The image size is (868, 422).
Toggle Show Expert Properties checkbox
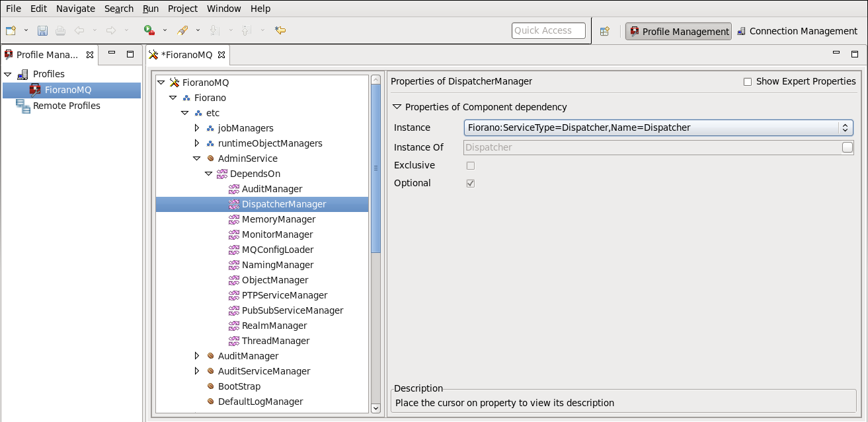[x=748, y=82]
